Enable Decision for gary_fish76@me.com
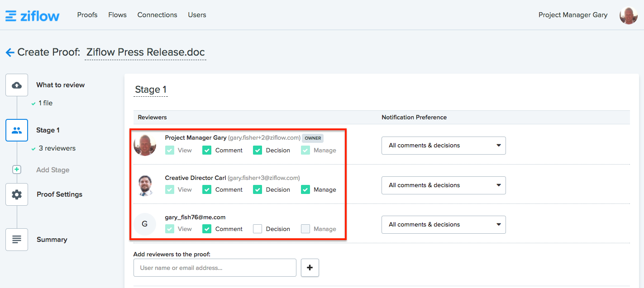644x288 pixels. 258,229
